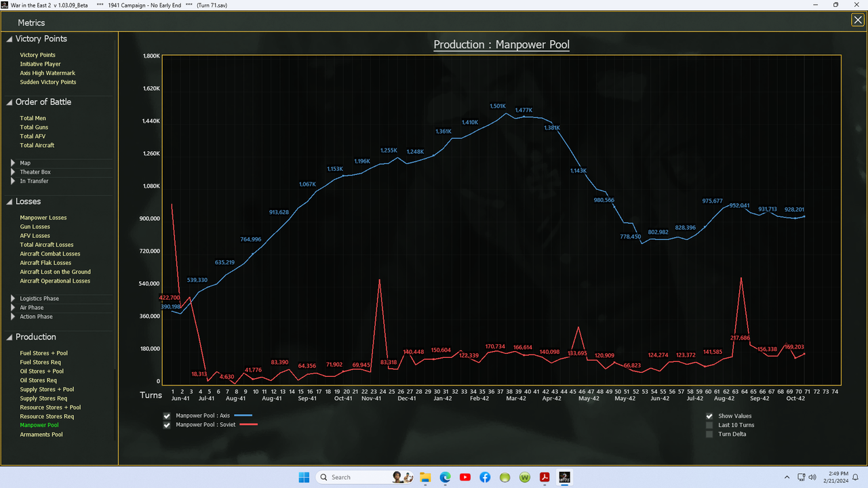Screen dimensions: 868x488
Task: Show Resource Stores Req chart
Action: click(47, 417)
